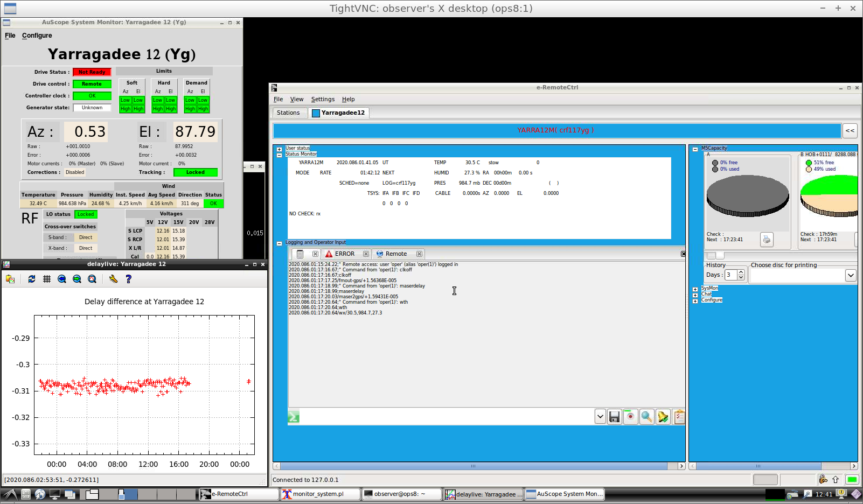Click the refresh icon in delaylive toolbar

pyautogui.click(x=32, y=279)
